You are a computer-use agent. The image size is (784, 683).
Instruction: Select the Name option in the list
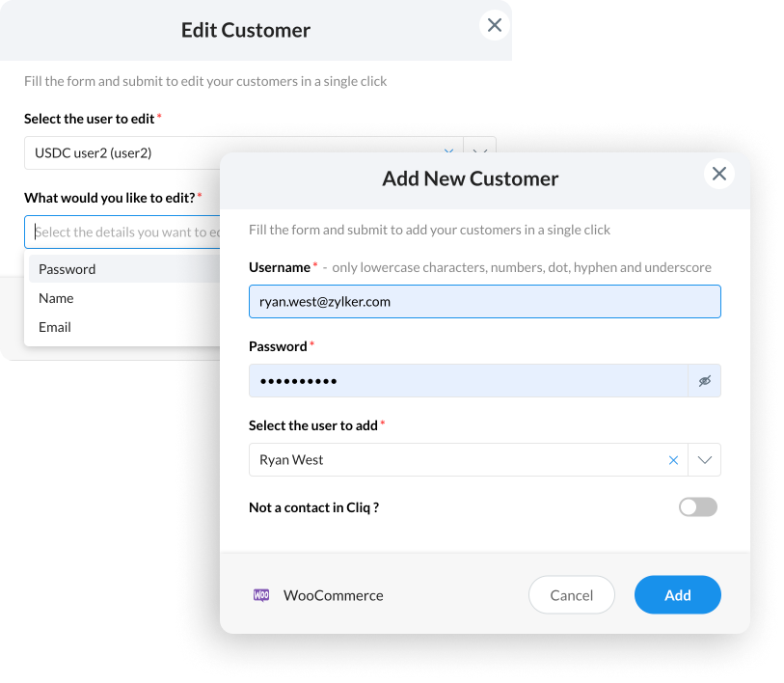(x=56, y=298)
